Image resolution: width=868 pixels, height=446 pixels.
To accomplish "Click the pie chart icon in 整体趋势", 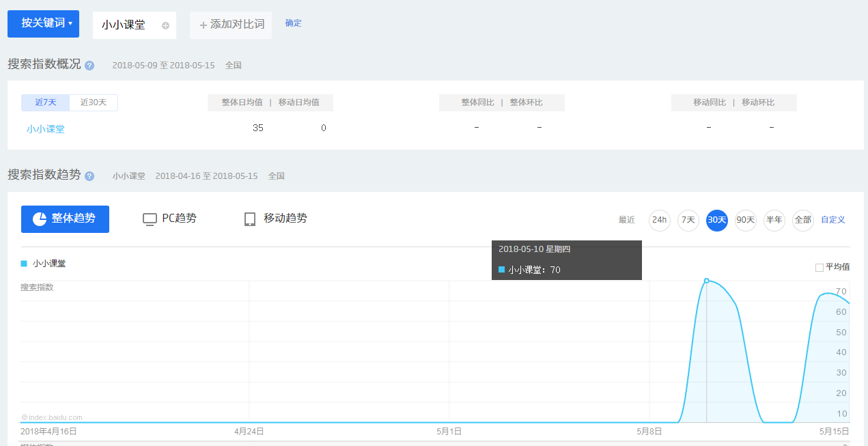I will [x=40, y=219].
